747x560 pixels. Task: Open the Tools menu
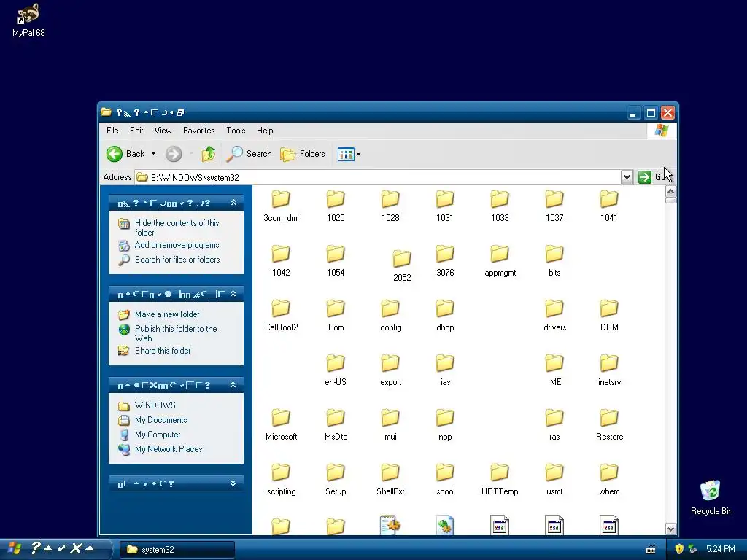236,130
